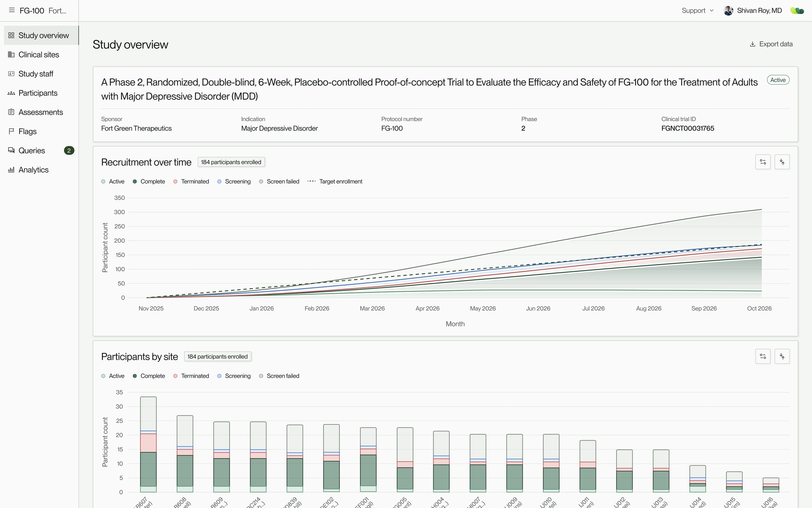
Task: Toggle Screen failed series in Recruitment legend
Action: click(279, 181)
